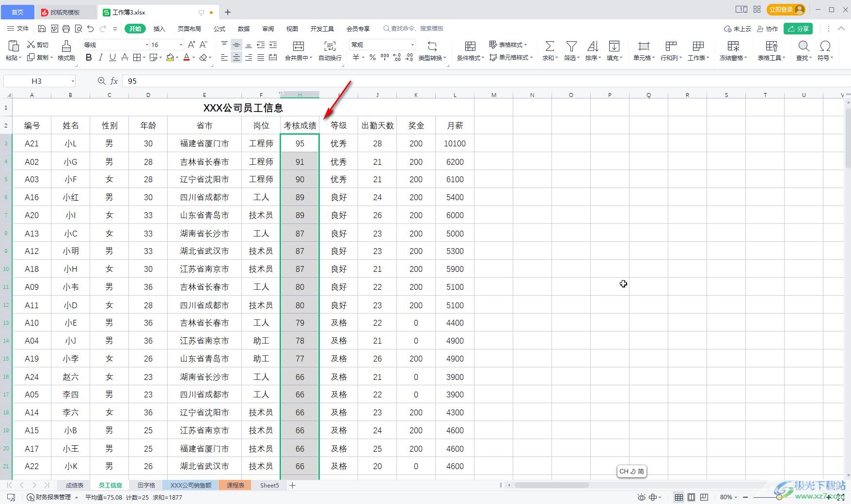Click the Print icon in quick access bar
Viewport: 851px width, 504px height.
(x=66, y=29)
